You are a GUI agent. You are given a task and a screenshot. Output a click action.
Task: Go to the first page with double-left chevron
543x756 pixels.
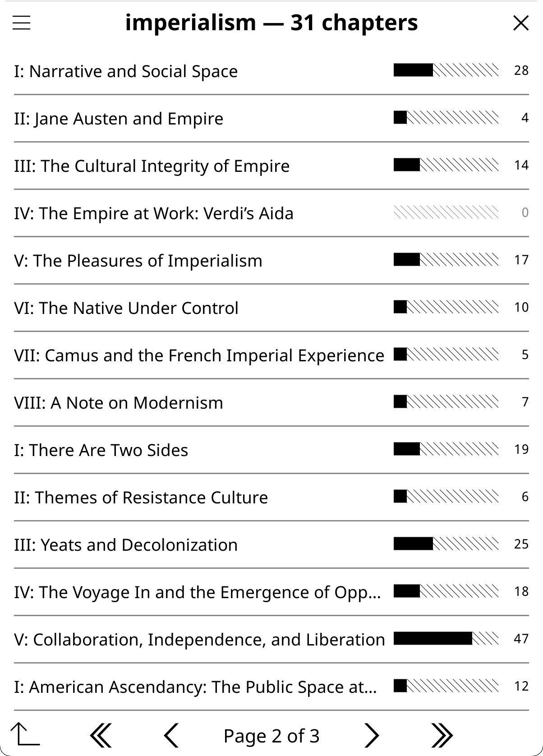point(101,736)
